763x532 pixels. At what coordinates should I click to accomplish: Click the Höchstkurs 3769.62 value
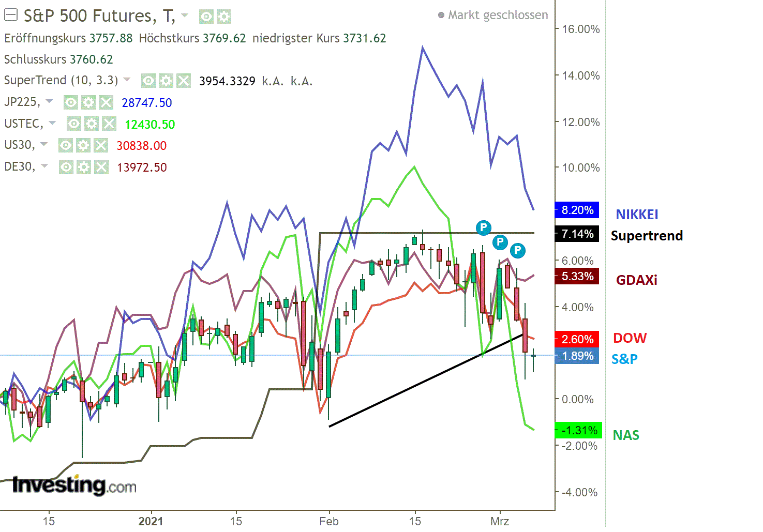pos(225,38)
